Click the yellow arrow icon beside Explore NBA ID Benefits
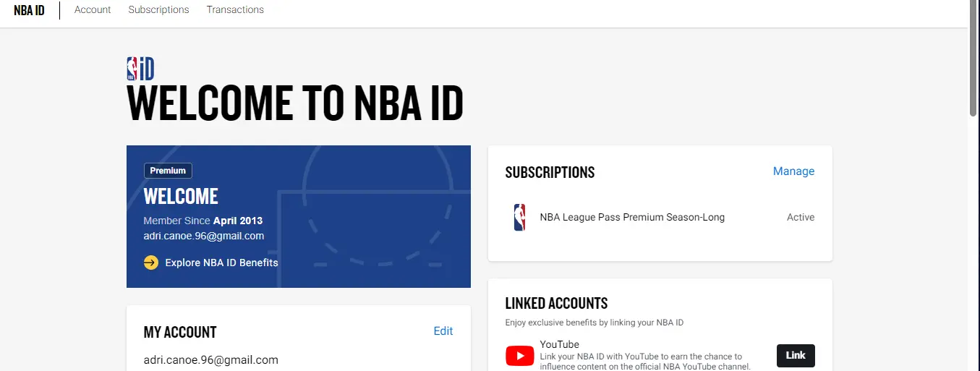Image resolution: width=980 pixels, height=371 pixels. click(151, 263)
